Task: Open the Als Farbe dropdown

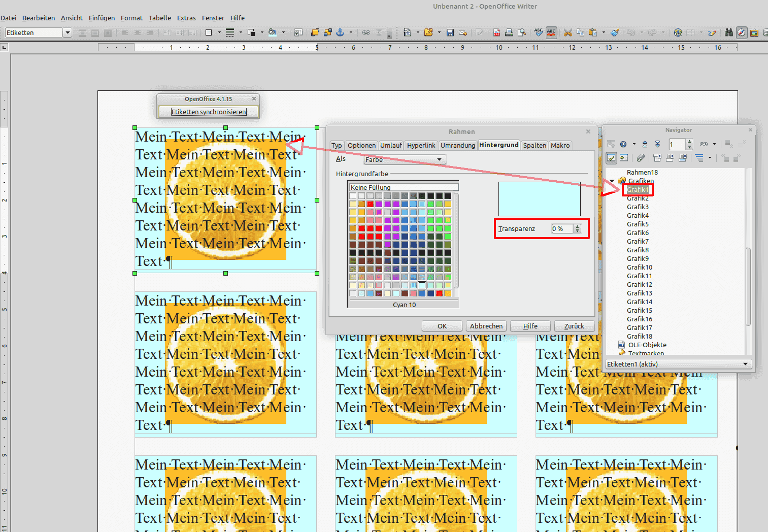Action: (x=405, y=159)
